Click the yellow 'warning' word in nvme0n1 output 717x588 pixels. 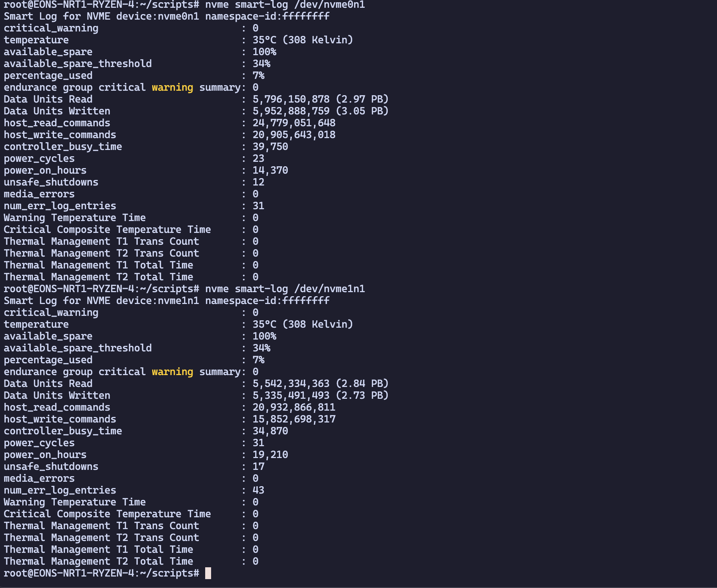click(x=172, y=88)
